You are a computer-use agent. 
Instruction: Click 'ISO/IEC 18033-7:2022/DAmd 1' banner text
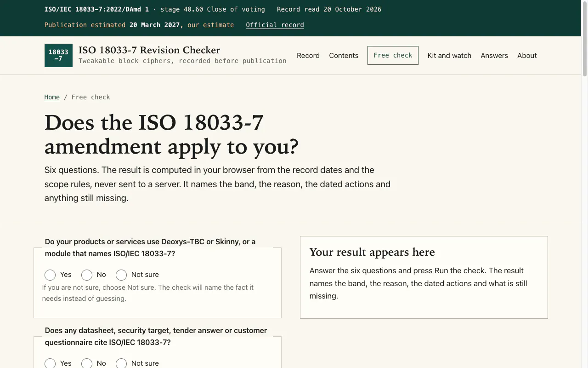(x=96, y=9)
